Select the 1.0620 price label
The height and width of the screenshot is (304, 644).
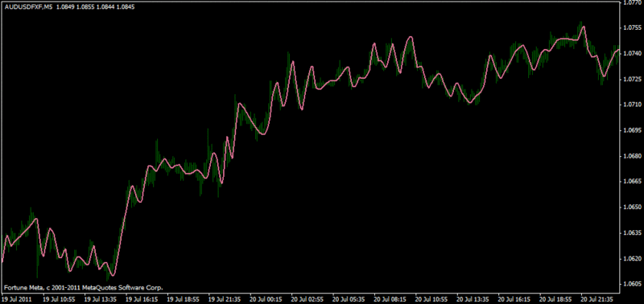pos(633,258)
